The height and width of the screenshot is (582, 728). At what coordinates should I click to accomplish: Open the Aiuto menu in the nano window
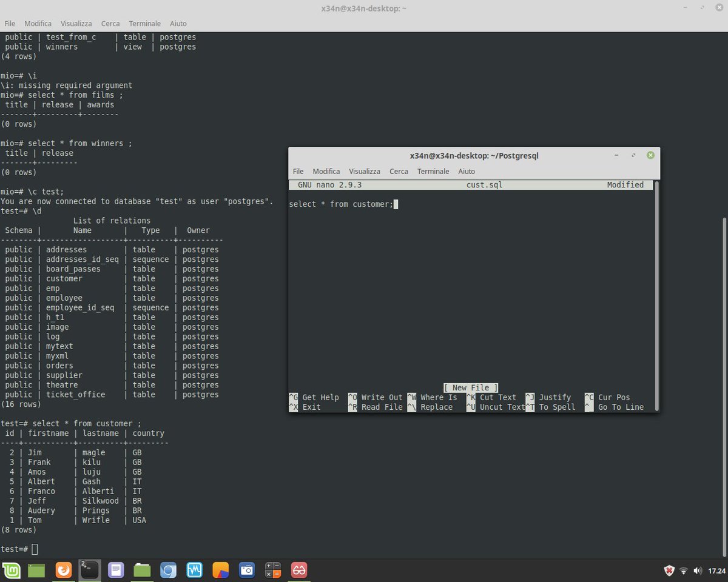coord(467,171)
